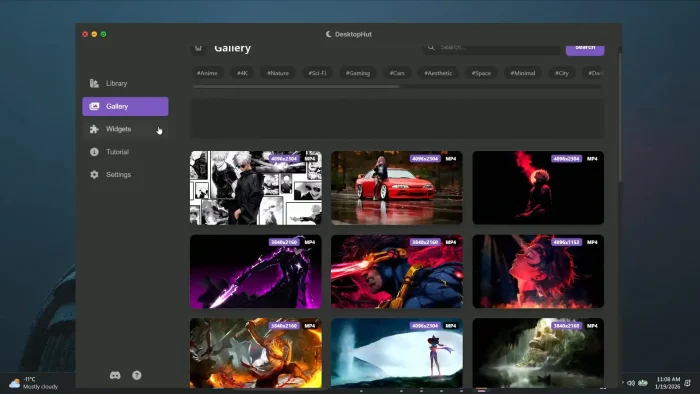Click MP4 badge on red car wallpaper
Viewport: 700px width, 394px height.
pos(451,158)
